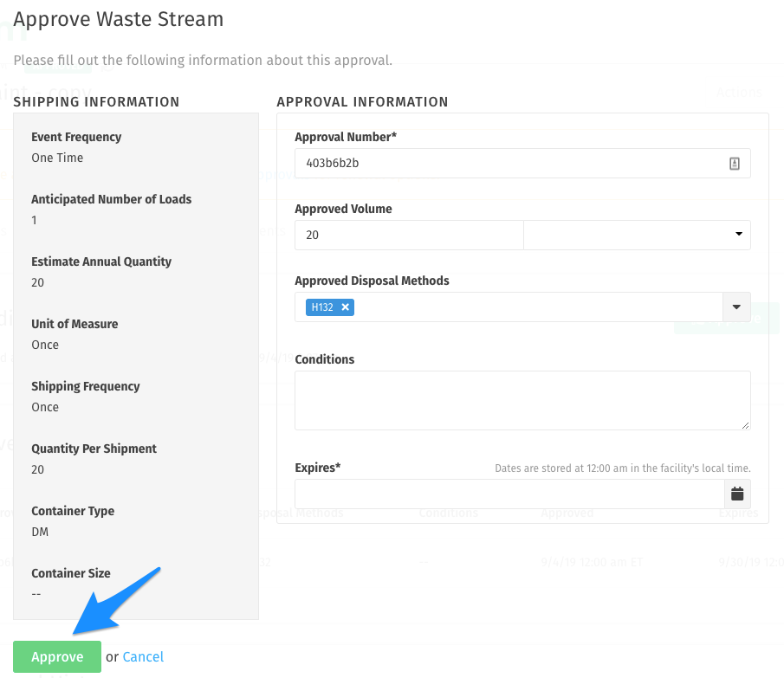Image resolution: width=784 pixels, height=678 pixels.
Task: Click the Anticipated Number of Loads label
Action: (112, 199)
